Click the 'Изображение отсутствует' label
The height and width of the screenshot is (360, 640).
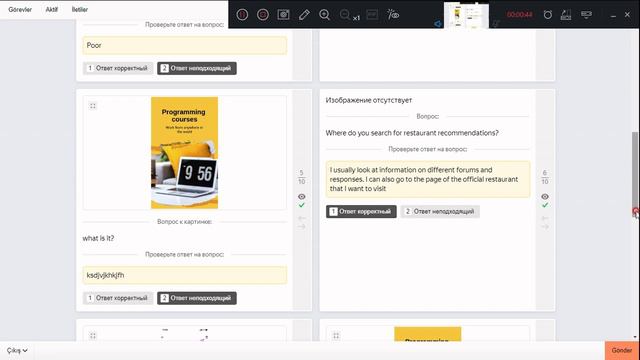click(x=369, y=100)
